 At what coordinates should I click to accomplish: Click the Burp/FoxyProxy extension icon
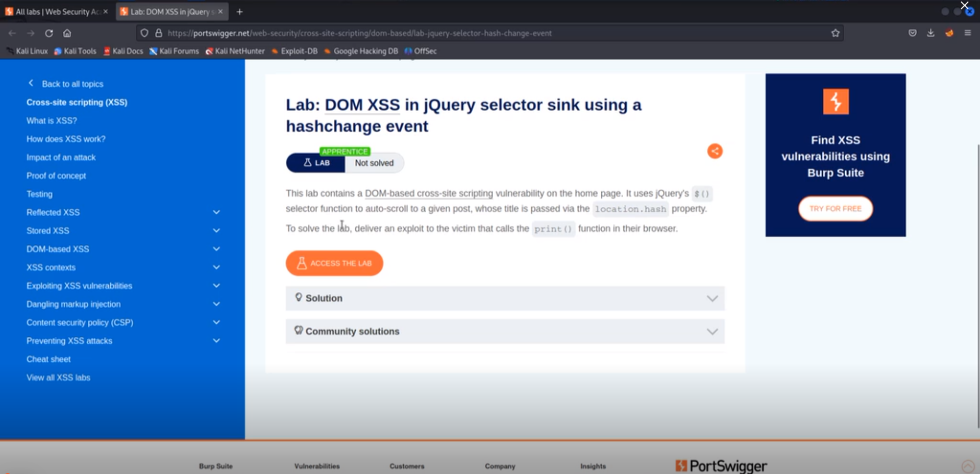pos(949,33)
